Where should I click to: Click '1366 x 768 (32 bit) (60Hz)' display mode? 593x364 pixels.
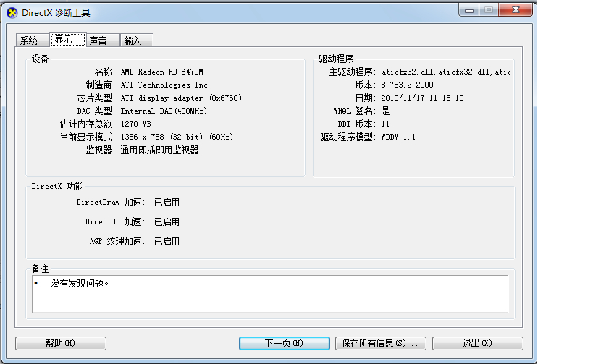coord(177,137)
